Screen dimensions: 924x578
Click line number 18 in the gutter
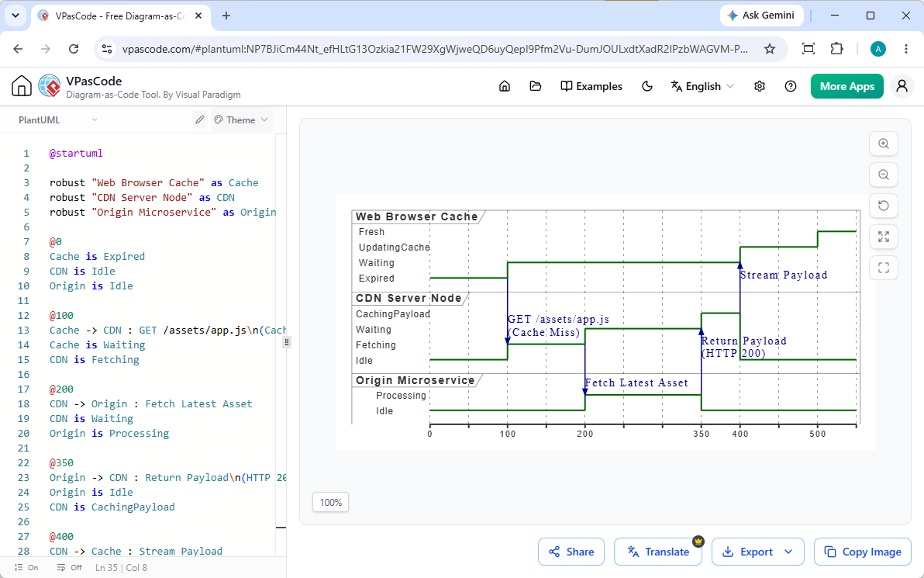23,404
